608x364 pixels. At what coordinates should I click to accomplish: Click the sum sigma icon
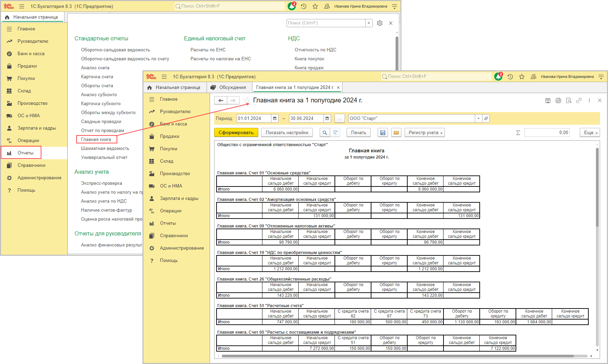(x=518, y=133)
